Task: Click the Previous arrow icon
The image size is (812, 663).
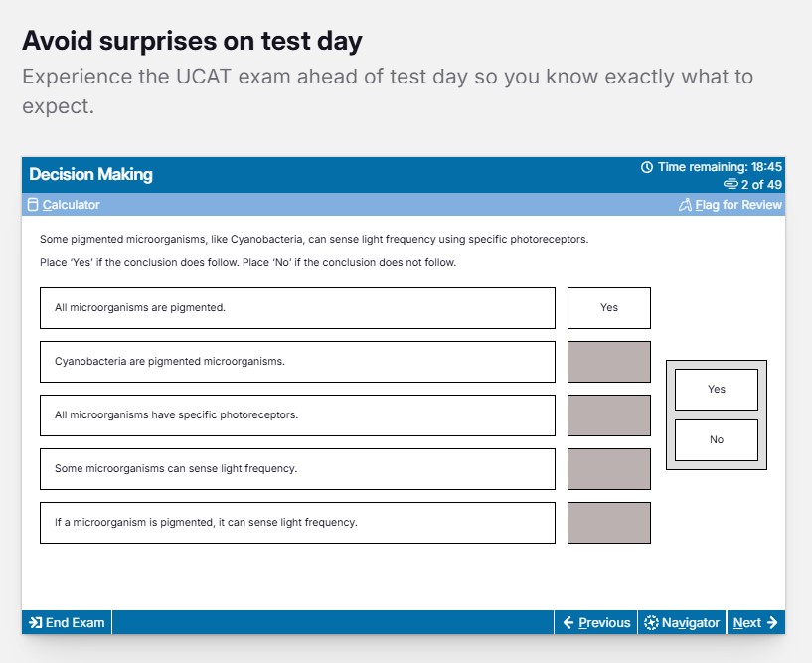Action: pyautogui.click(x=568, y=623)
